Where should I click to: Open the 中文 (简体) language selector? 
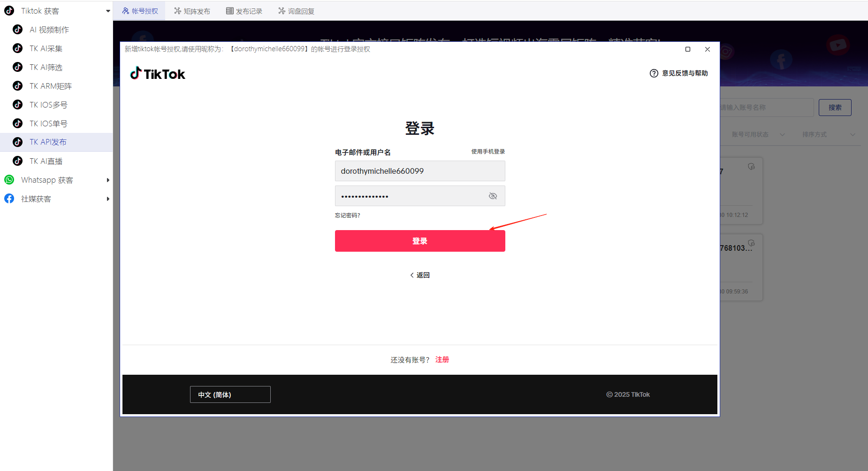(230, 394)
